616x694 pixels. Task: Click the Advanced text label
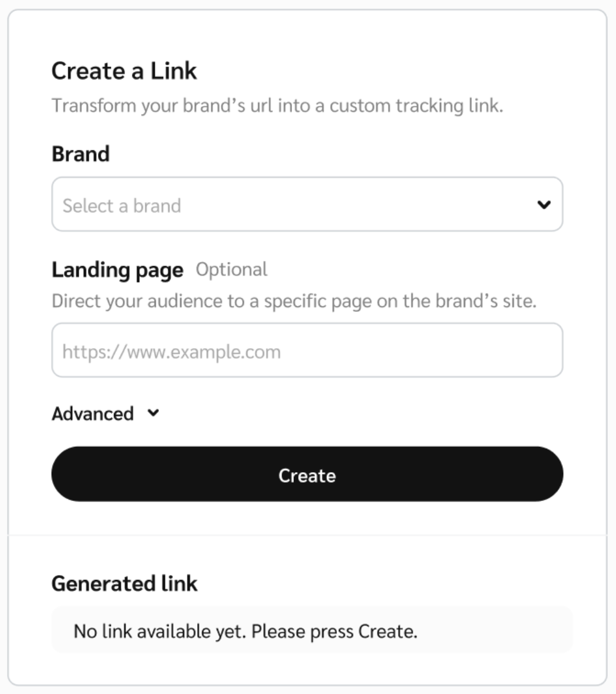coord(93,414)
